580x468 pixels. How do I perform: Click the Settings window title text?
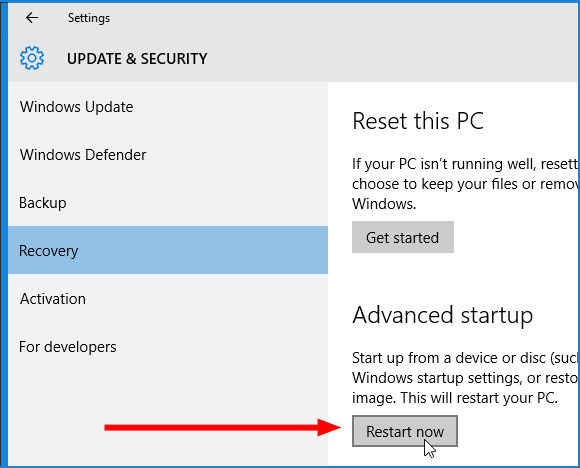tap(89, 18)
